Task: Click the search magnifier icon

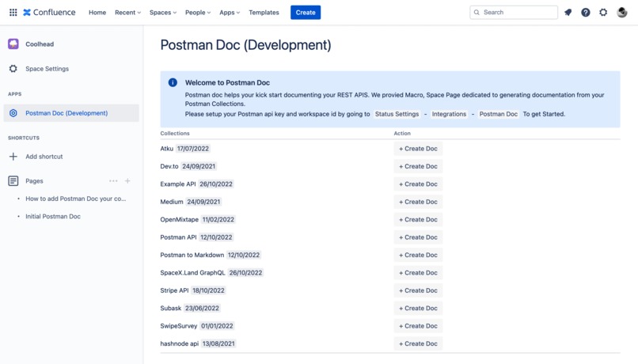Action: 477,12
